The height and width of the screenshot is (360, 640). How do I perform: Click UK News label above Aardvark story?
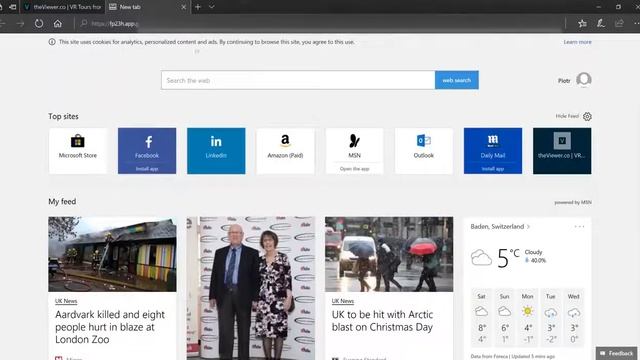[x=66, y=301]
